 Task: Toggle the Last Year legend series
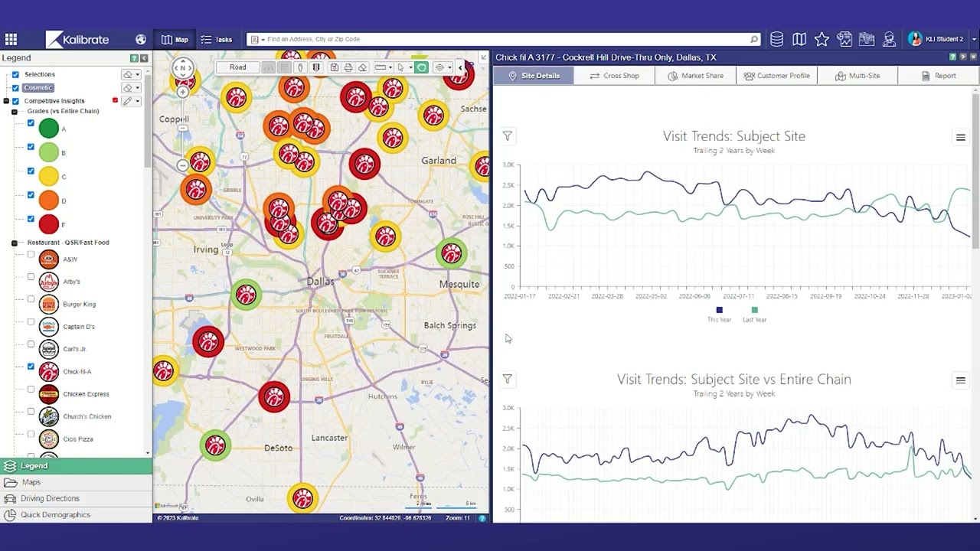coord(754,315)
